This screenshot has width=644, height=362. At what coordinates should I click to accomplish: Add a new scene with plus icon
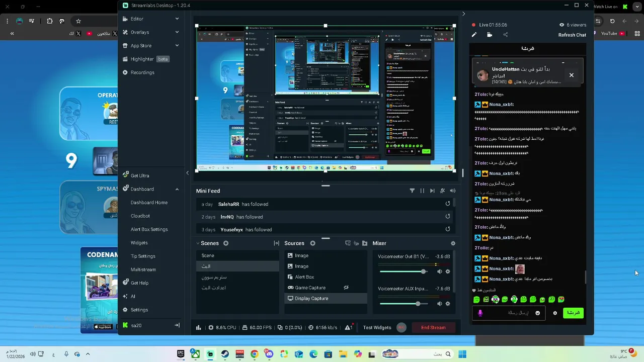pos(226,243)
